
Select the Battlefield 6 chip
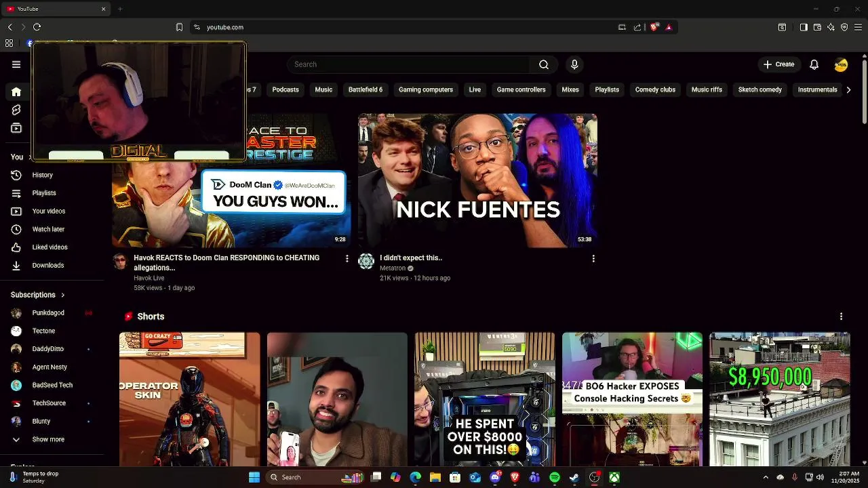tap(366, 89)
